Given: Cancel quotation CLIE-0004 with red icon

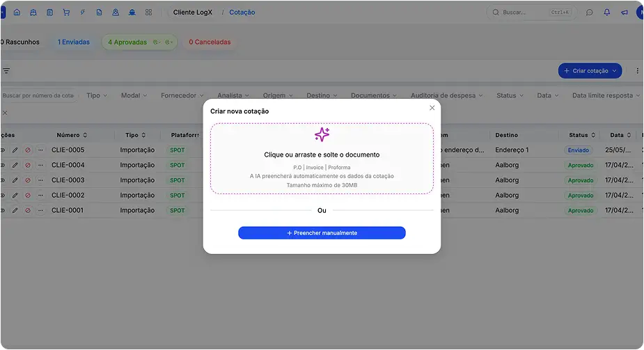Looking at the screenshot, I should point(28,165).
